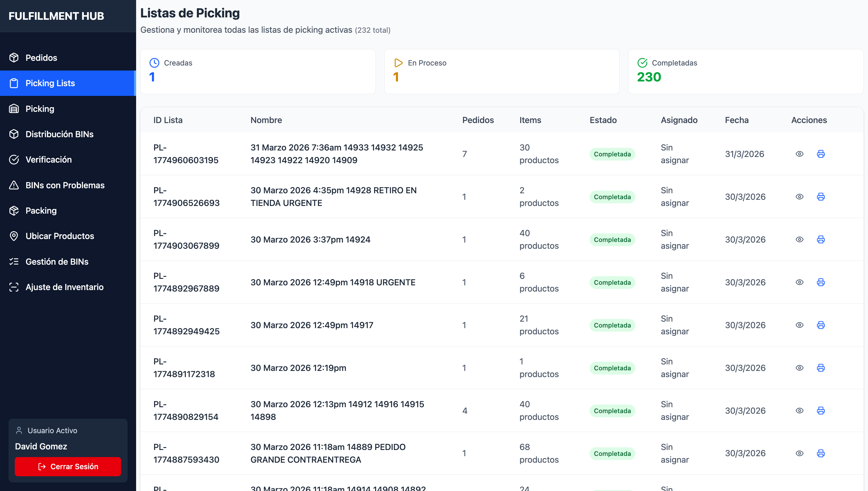The height and width of the screenshot is (491, 868).
Task: Click the name "30 Marzo 2026 12:49pm 14918 URGENTE"
Action: (x=333, y=282)
